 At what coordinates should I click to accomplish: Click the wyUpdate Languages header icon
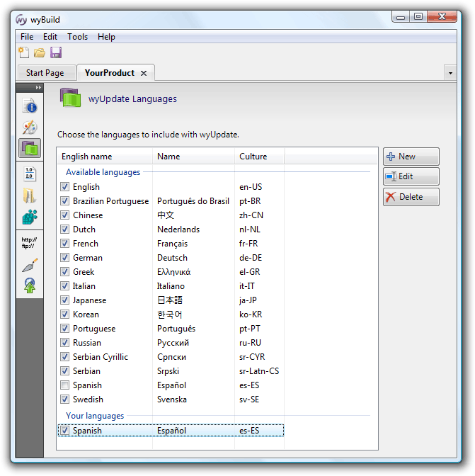pos(70,98)
